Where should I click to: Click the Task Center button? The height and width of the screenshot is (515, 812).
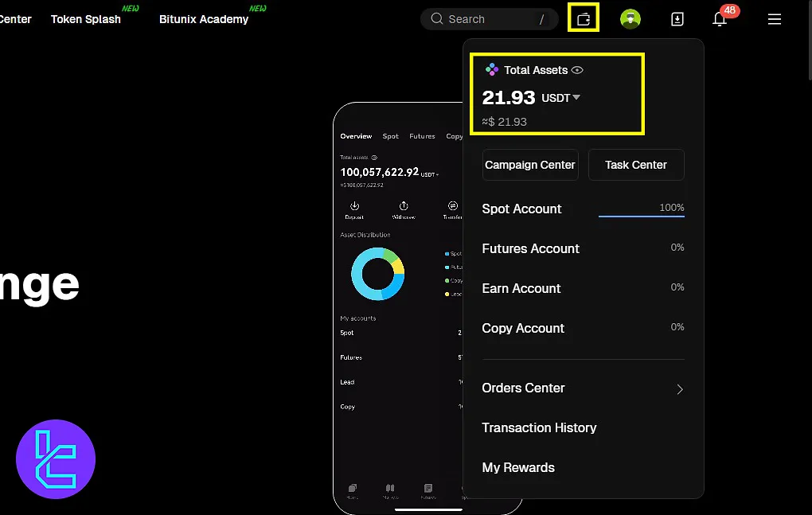click(636, 165)
